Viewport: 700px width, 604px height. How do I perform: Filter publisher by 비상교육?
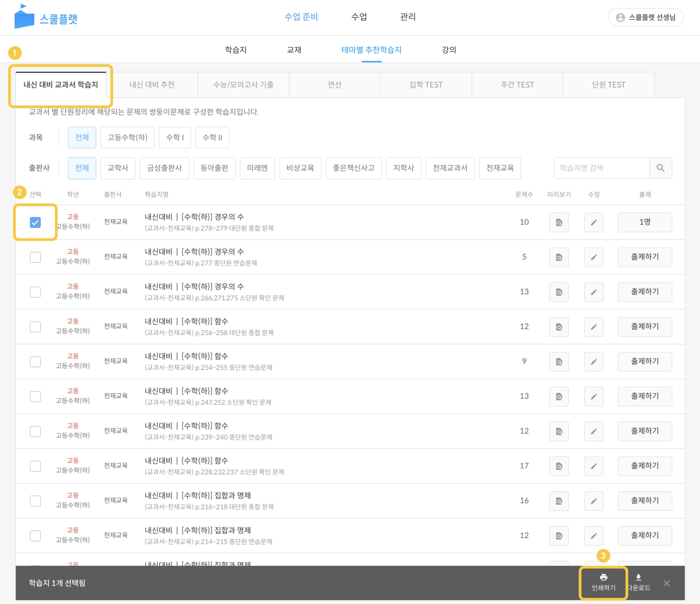pos(300,168)
